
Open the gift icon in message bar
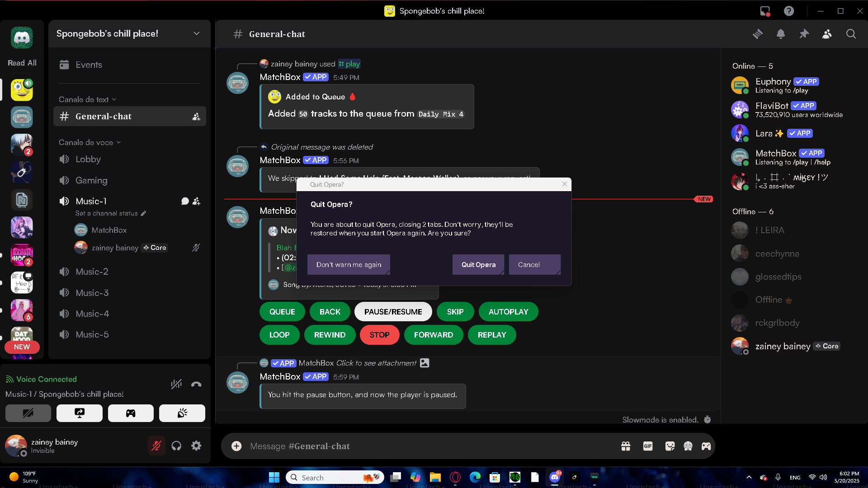tap(626, 446)
